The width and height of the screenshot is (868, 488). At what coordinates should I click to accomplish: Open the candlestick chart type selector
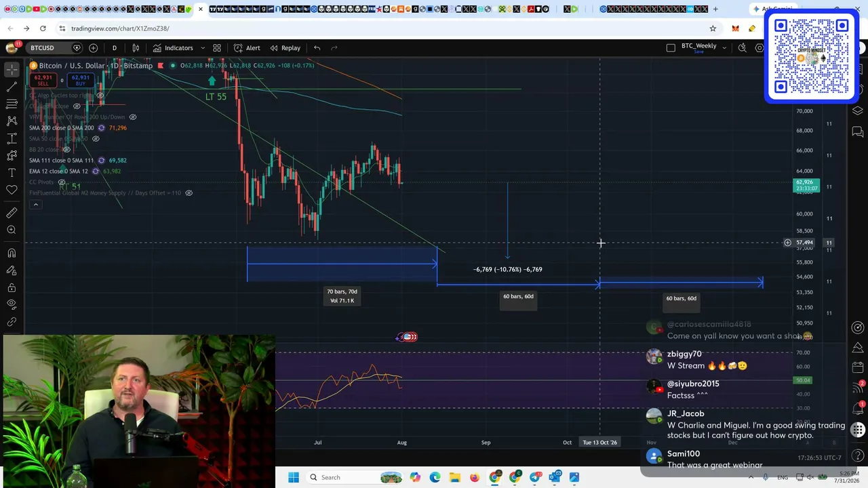(x=136, y=48)
